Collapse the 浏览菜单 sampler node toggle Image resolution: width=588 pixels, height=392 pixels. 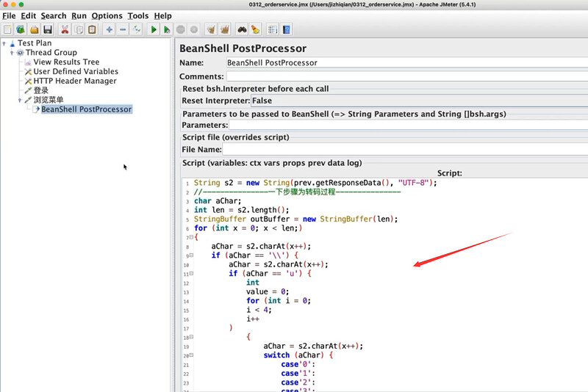20,100
